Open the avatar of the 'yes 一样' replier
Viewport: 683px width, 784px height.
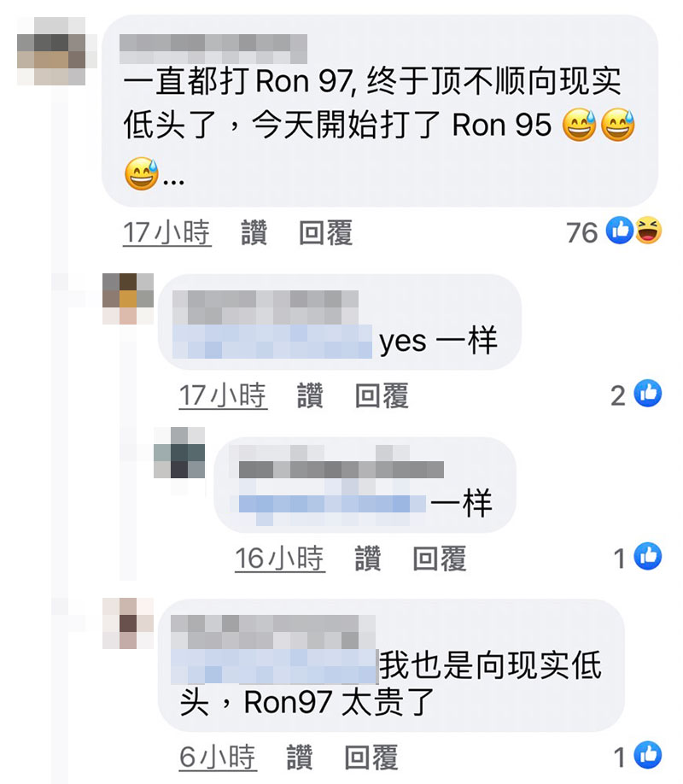point(128,299)
